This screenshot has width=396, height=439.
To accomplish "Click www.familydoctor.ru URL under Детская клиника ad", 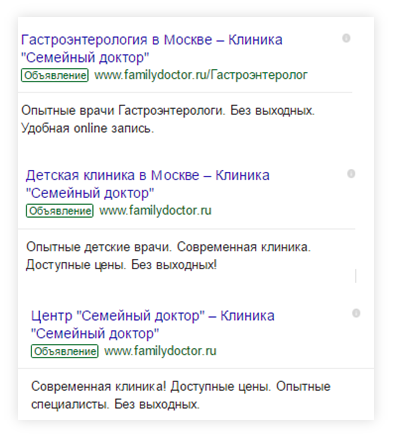I will pos(155,211).
